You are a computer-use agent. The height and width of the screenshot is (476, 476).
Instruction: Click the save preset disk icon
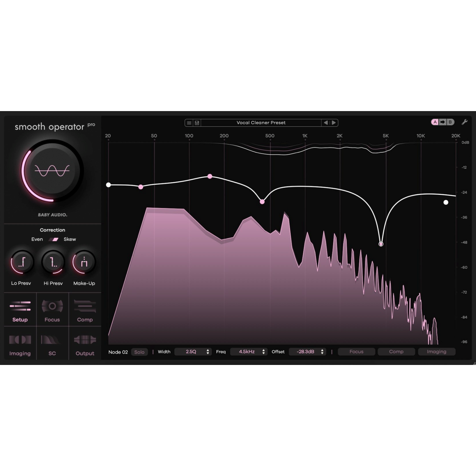197,123
